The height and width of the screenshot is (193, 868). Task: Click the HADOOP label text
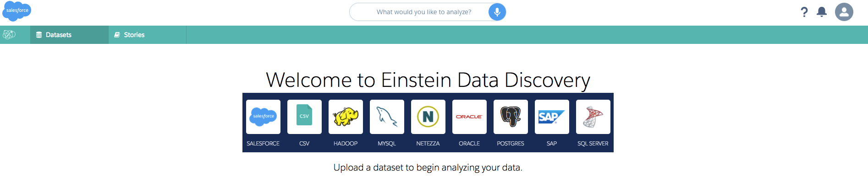coord(346,144)
